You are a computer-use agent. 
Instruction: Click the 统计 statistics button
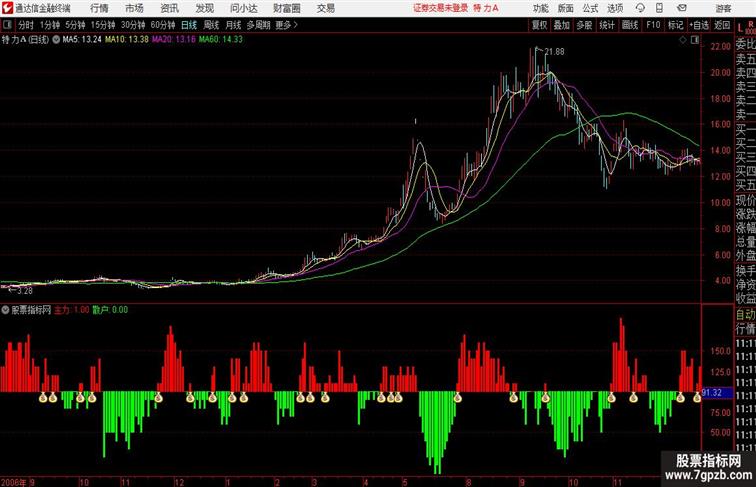[x=607, y=25]
